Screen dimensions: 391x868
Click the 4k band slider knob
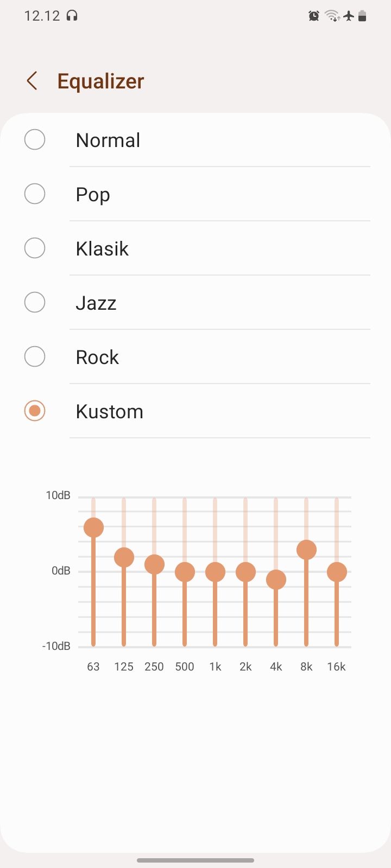(x=276, y=579)
